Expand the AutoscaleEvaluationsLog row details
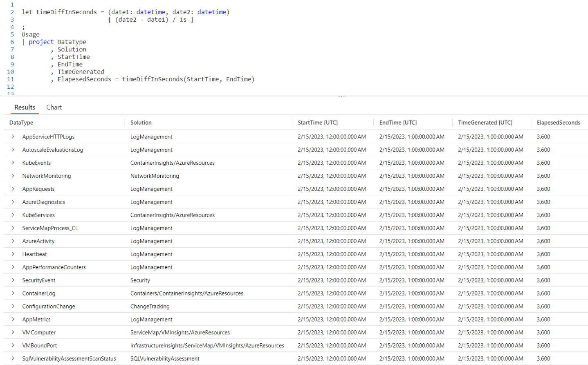 click(13, 150)
